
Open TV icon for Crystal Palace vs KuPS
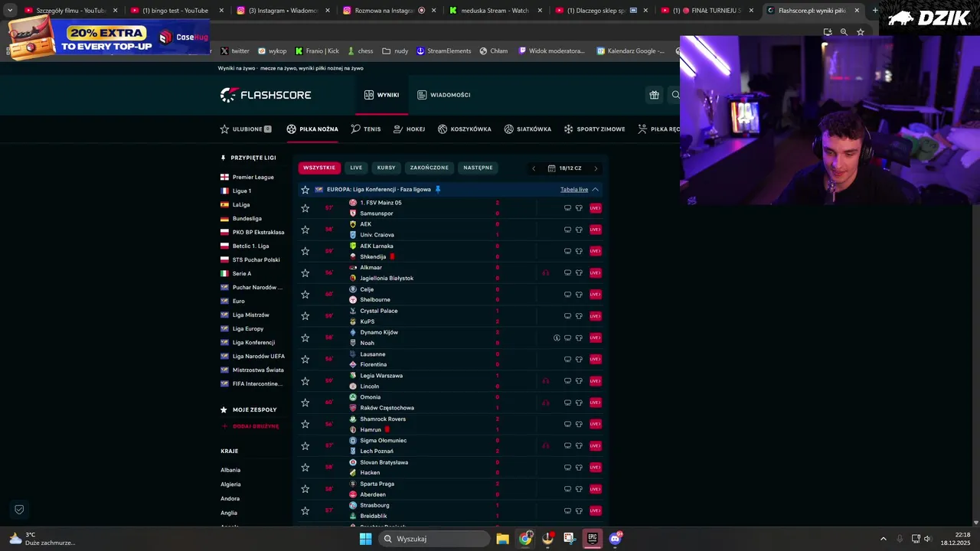pyautogui.click(x=567, y=316)
